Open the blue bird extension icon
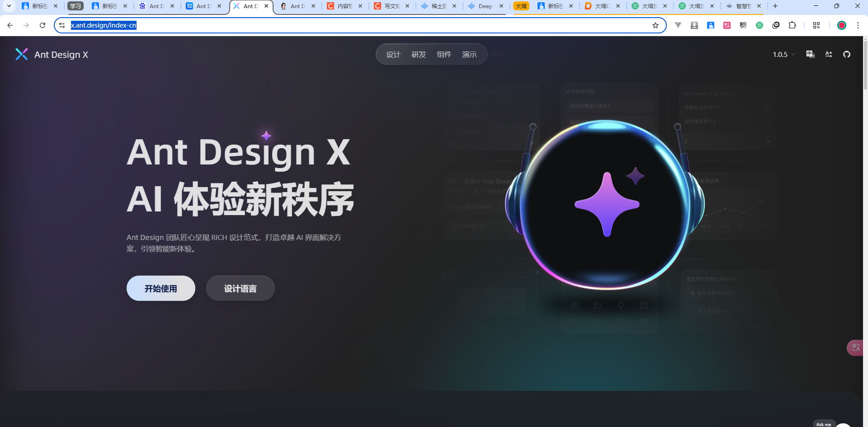The image size is (868, 427). click(711, 25)
